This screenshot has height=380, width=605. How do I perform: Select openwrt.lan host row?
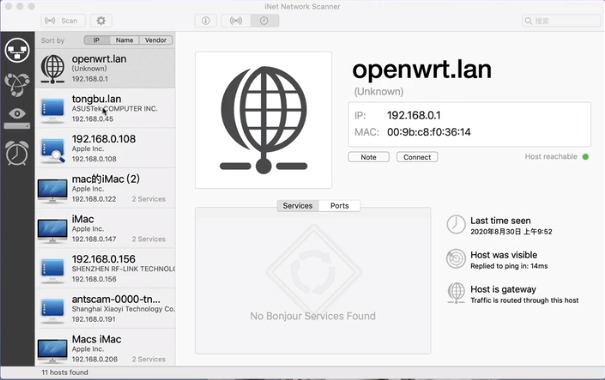coord(105,68)
